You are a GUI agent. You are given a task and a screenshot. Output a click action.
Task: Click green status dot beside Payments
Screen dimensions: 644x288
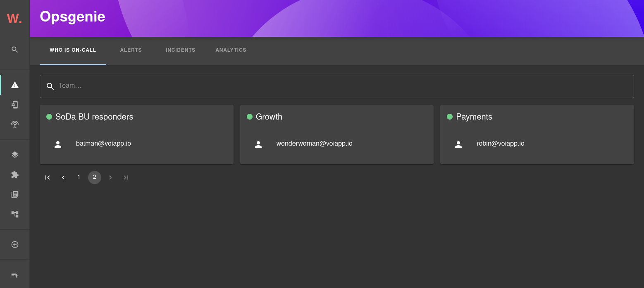(x=450, y=117)
